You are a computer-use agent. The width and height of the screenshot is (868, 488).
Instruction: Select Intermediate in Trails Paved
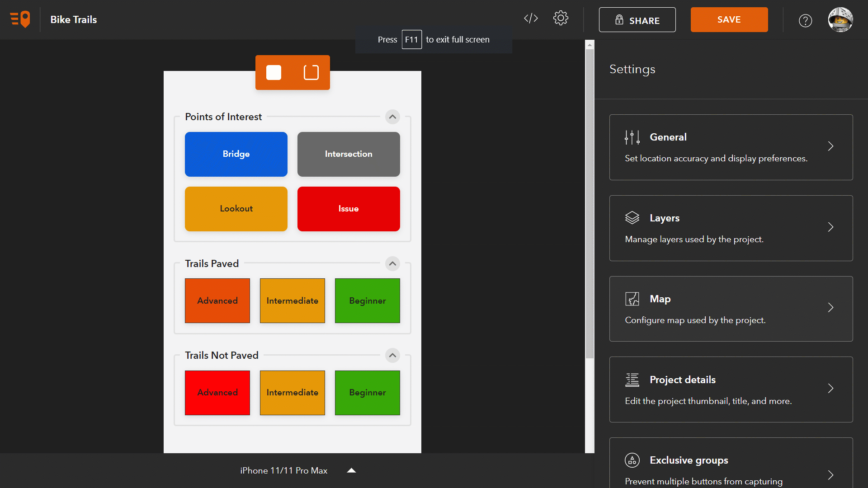pos(292,301)
